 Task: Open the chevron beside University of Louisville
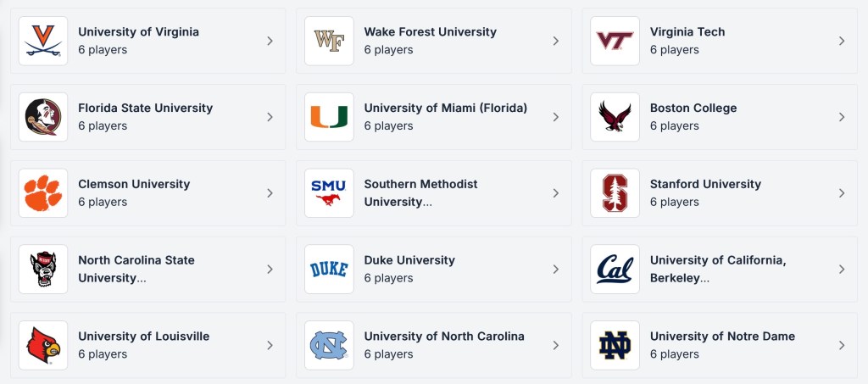tap(270, 345)
